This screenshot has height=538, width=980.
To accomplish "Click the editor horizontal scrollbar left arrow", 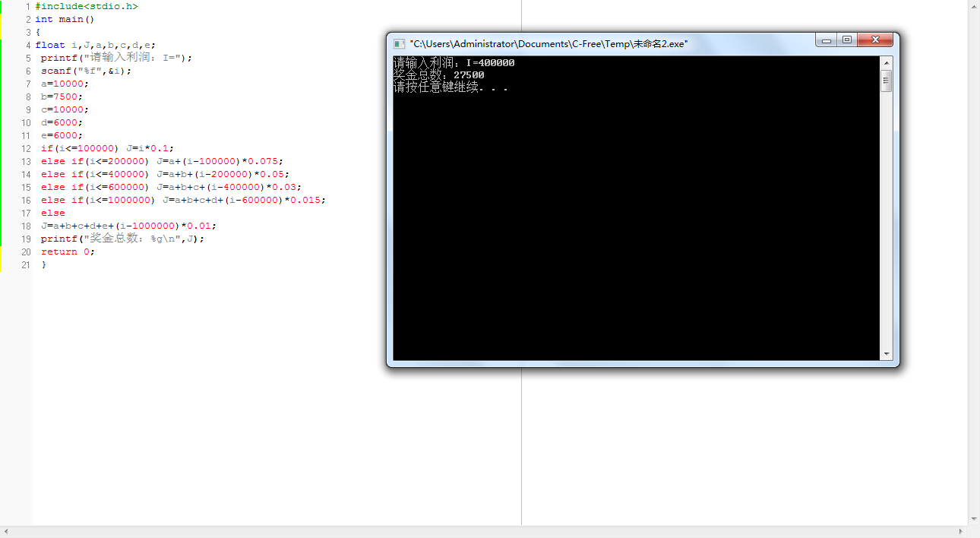I will tap(6, 532).
